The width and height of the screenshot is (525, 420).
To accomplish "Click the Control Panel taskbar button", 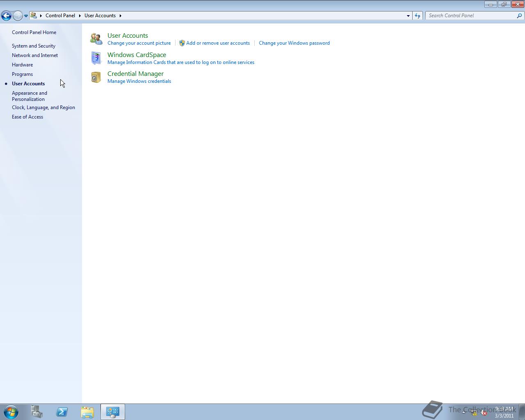I will point(113,412).
